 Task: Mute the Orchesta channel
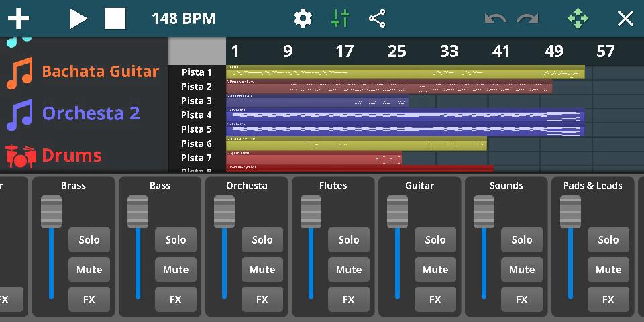262,270
